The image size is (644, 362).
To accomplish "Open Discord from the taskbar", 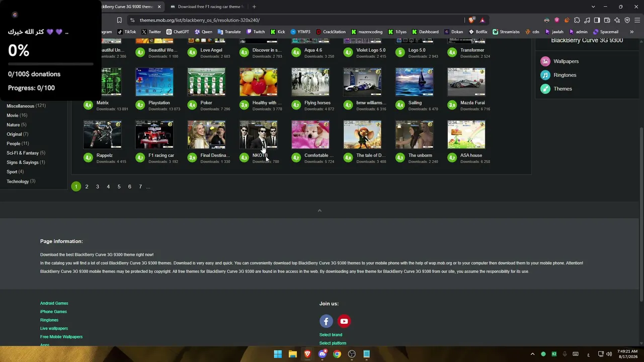I will 322,354.
